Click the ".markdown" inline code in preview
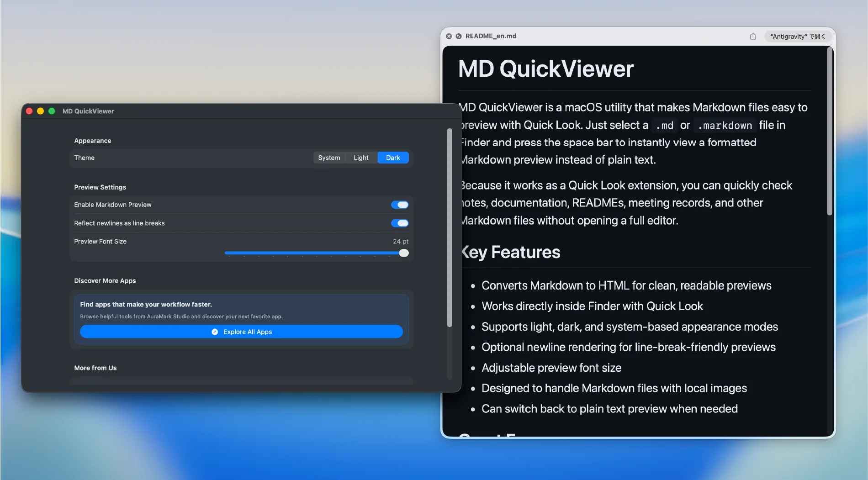The height and width of the screenshot is (480, 868). [x=725, y=125]
